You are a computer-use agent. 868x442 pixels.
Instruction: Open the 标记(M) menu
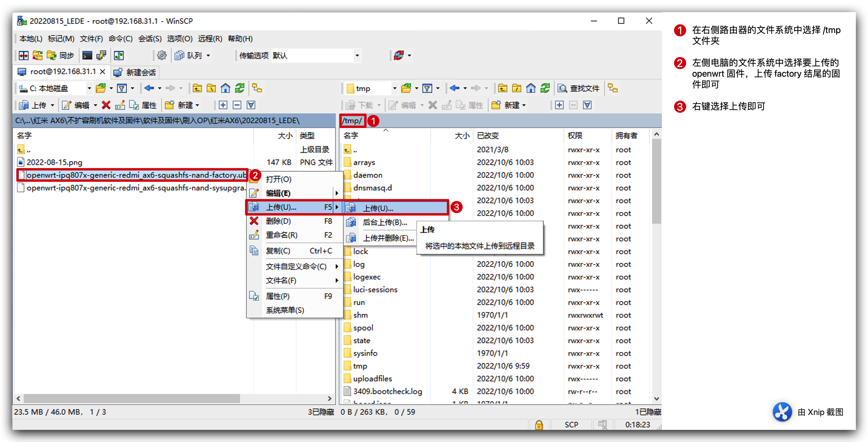61,39
